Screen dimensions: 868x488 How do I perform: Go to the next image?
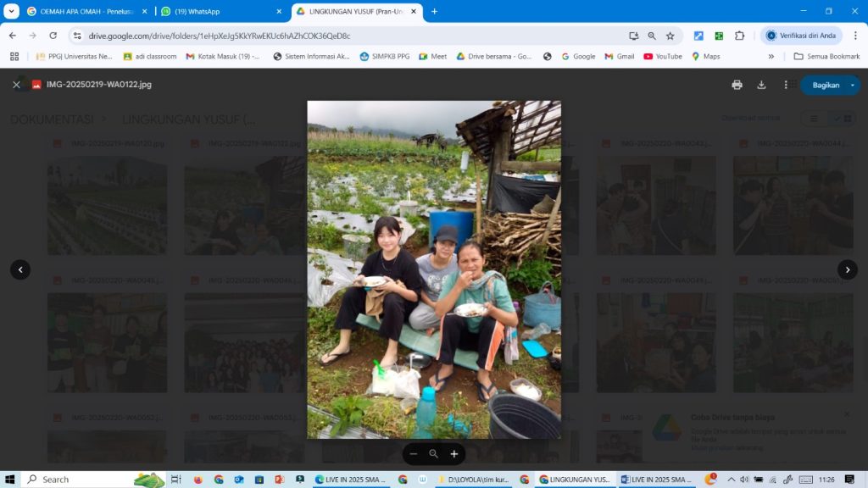(x=847, y=269)
